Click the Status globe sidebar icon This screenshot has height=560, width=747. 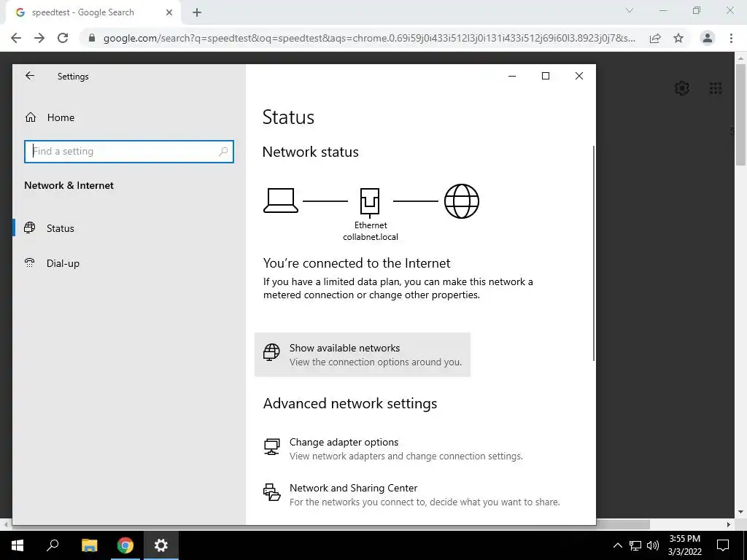pyautogui.click(x=29, y=227)
